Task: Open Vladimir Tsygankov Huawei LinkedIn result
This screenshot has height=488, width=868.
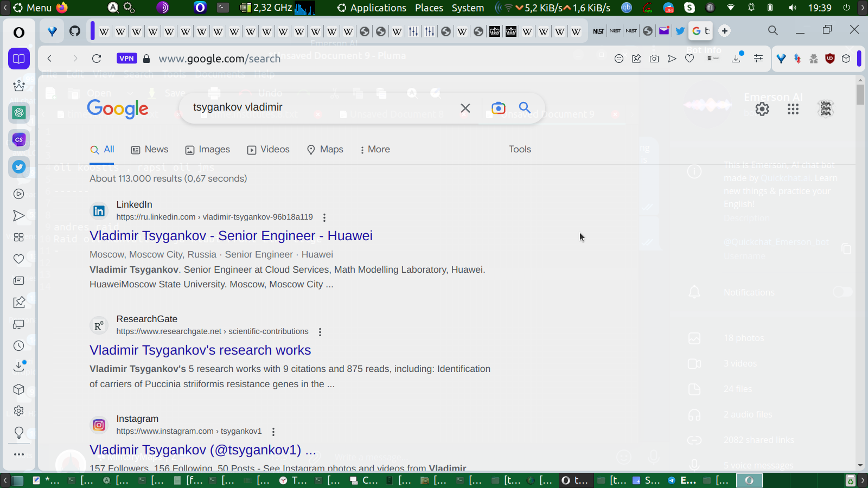Action: (x=231, y=236)
